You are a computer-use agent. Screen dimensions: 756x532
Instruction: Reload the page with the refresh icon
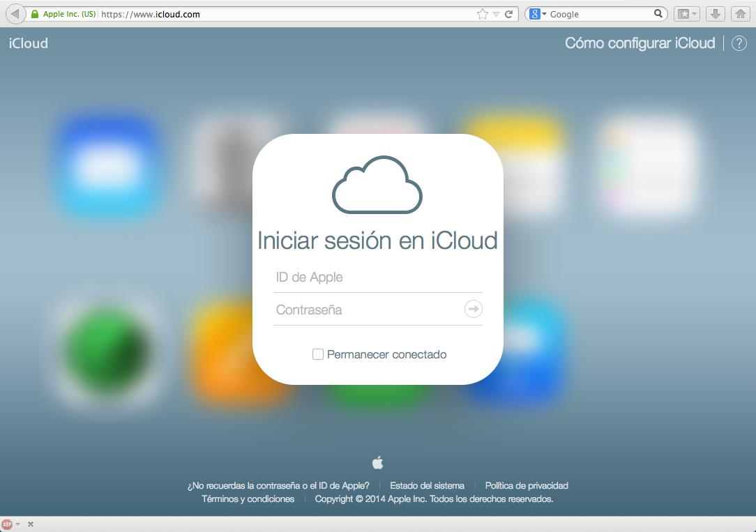point(508,14)
